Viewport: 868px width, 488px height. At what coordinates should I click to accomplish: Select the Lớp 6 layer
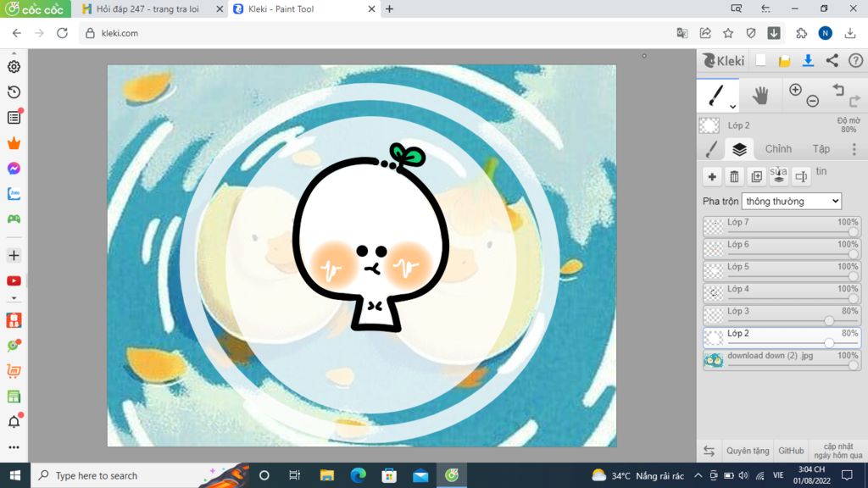click(782, 248)
